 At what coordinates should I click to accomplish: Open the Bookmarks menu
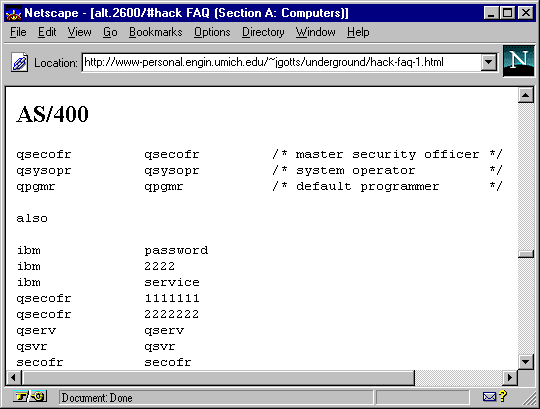click(x=155, y=32)
